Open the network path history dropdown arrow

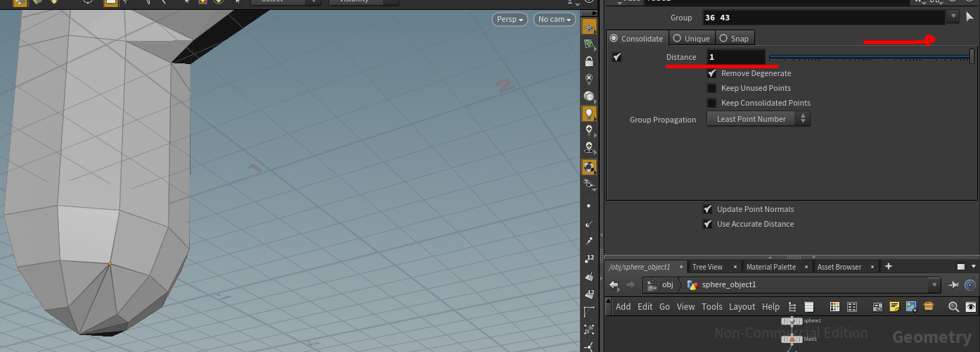point(934,285)
